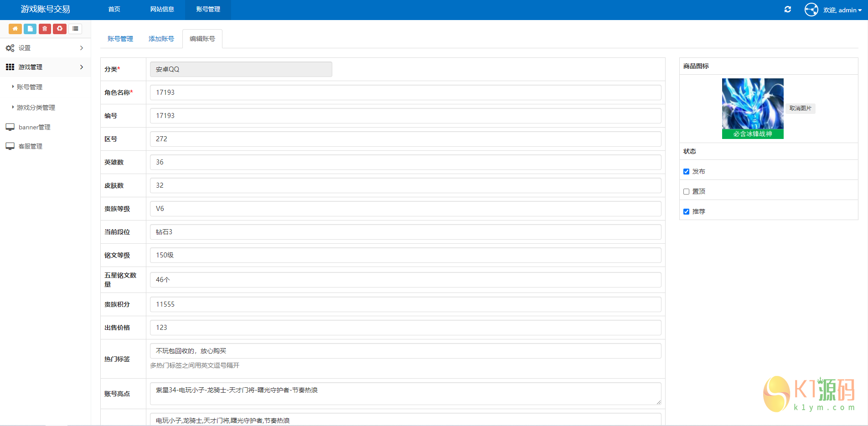
Task: Enable the 置顶 checkbox
Action: pyautogui.click(x=686, y=192)
